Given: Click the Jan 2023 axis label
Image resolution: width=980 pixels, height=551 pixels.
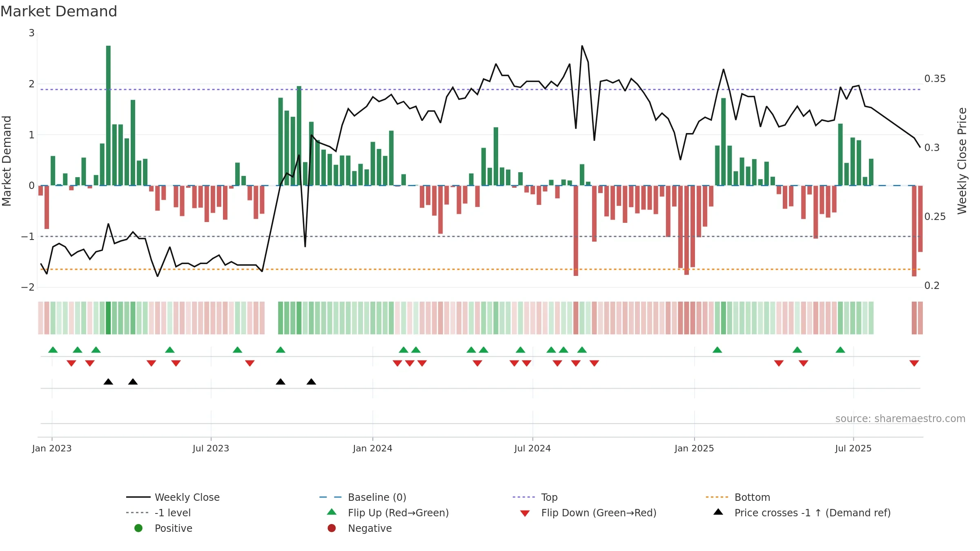Looking at the screenshot, I should point(52,448).
